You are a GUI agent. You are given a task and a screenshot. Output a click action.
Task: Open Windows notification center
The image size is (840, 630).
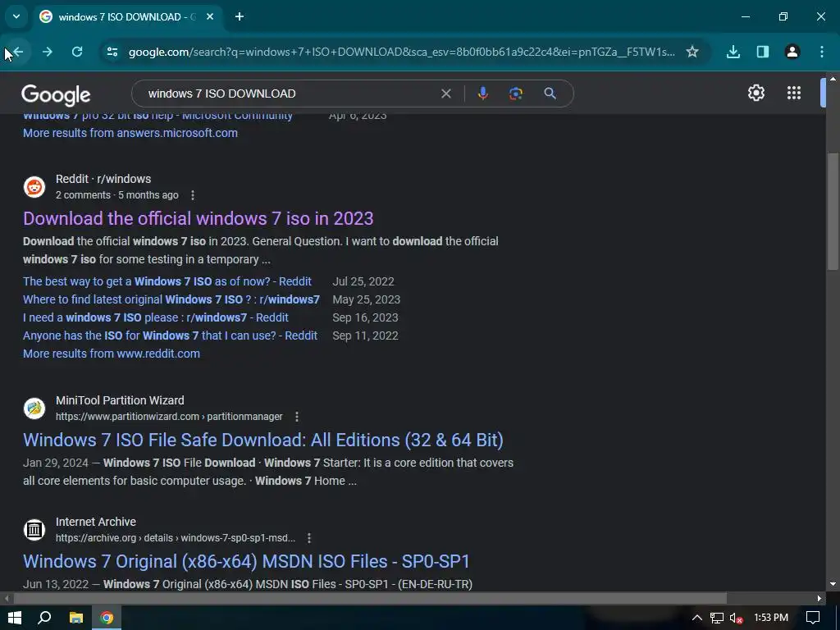point(813,618)
